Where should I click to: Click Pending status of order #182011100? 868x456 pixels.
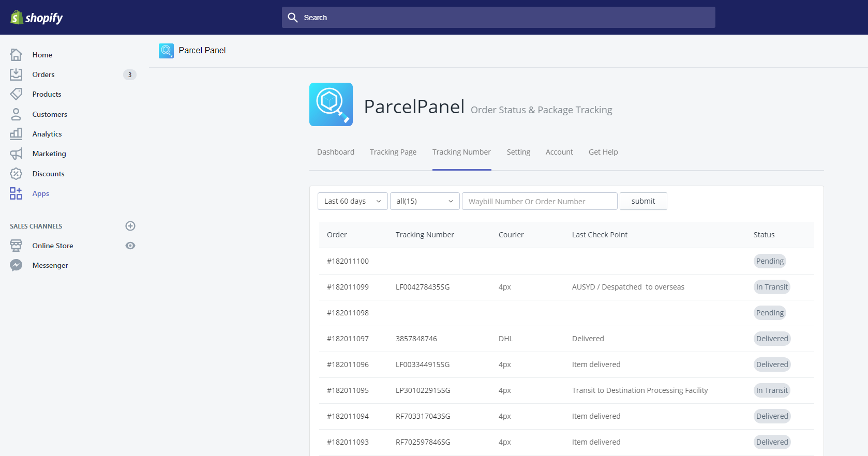click(770, 261)
